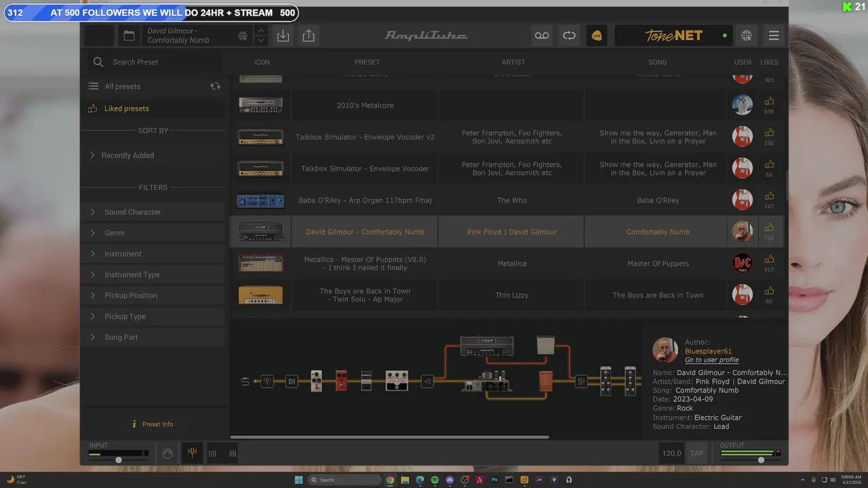Screen dimensions: 868x488
Task: Click the share/export preset icon
Action: 309,36
